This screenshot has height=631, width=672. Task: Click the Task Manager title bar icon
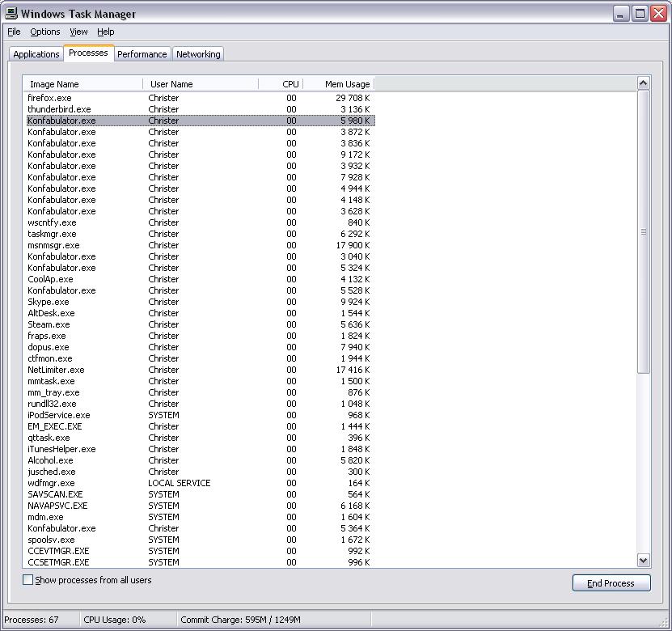point(11,13)
